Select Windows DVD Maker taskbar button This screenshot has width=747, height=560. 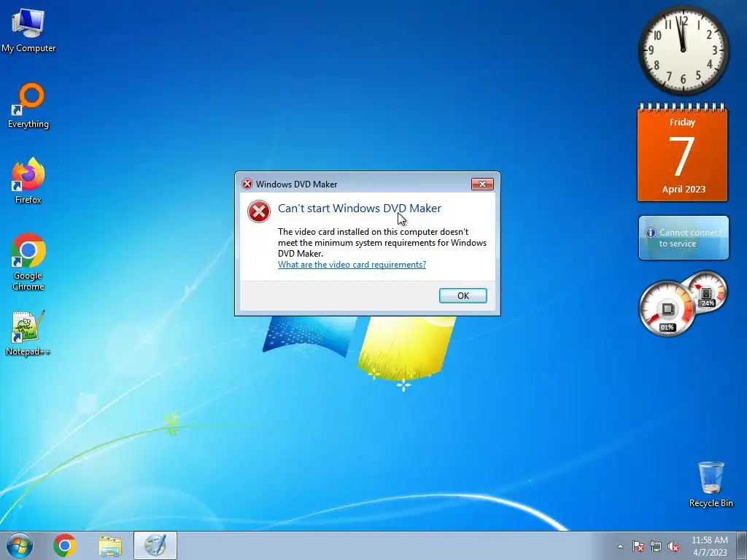(155, 545)
